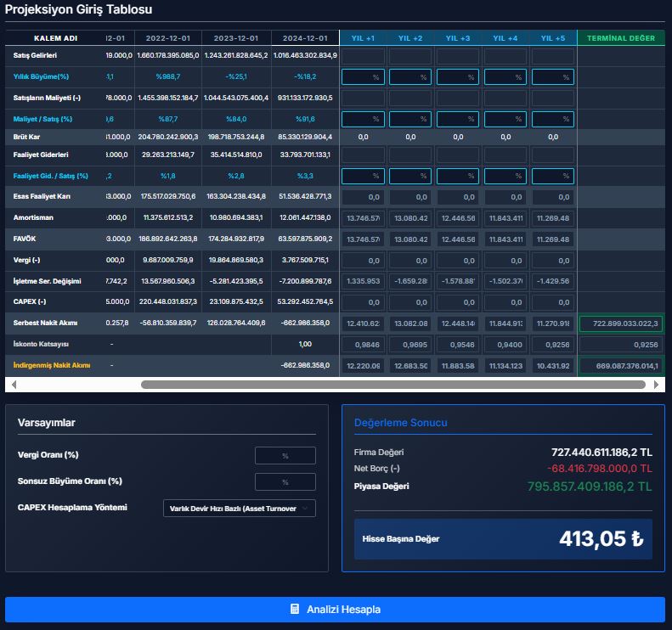This screenshot has width=672, height=630.
Task: Click the Satış Gelirleri field for YIL +1
Action: 363,56
